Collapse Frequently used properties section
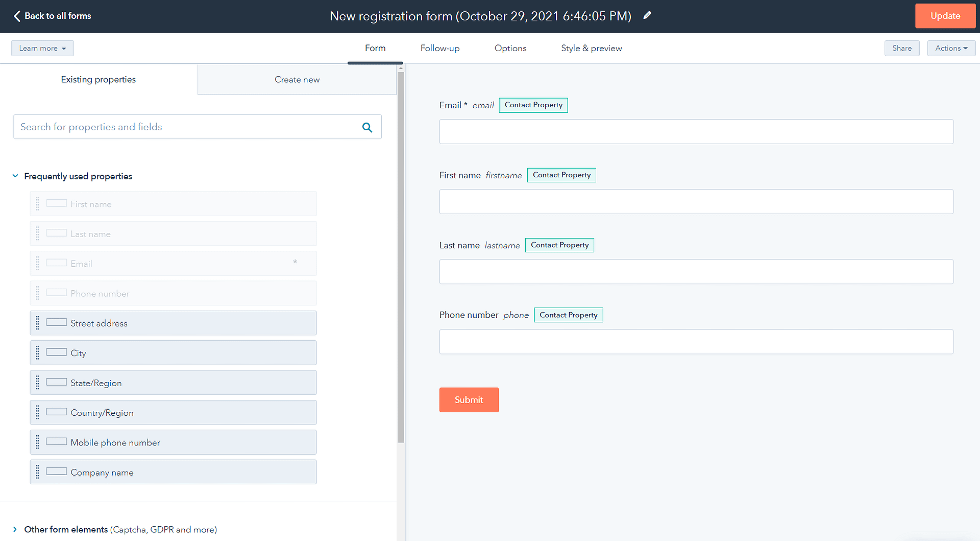The height and width of the screenshot is (541, 980). [15, 176]
